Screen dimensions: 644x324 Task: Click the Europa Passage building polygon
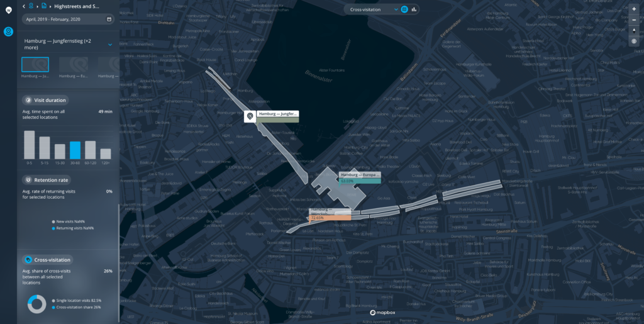(x=337, y=189)
